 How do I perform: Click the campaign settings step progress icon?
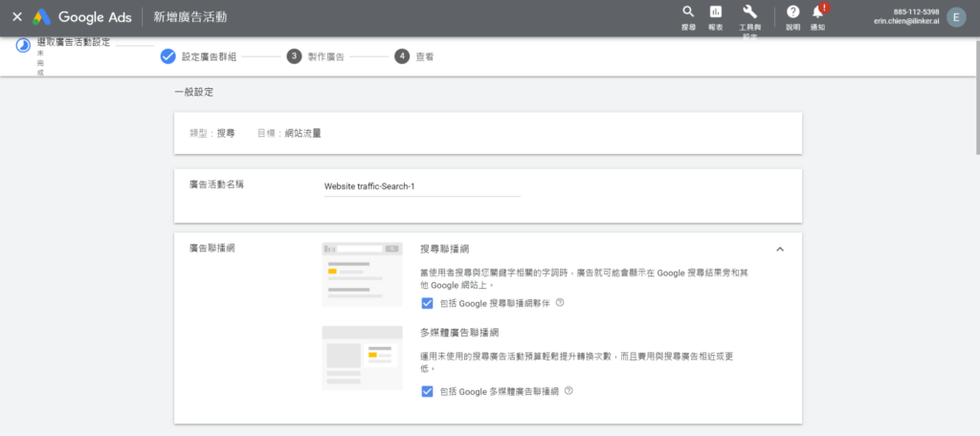pos(23,46)
